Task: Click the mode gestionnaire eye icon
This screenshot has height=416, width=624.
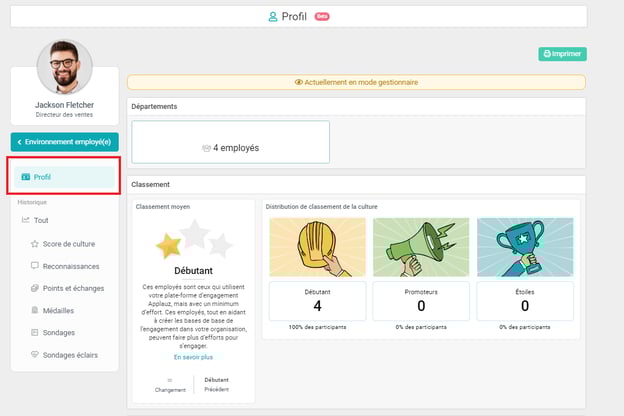Action: tap(298, 82)
